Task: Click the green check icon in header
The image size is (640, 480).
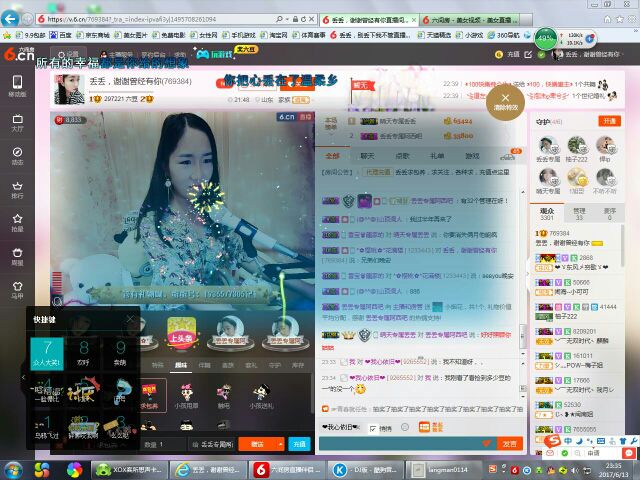Action: point(541,55)
